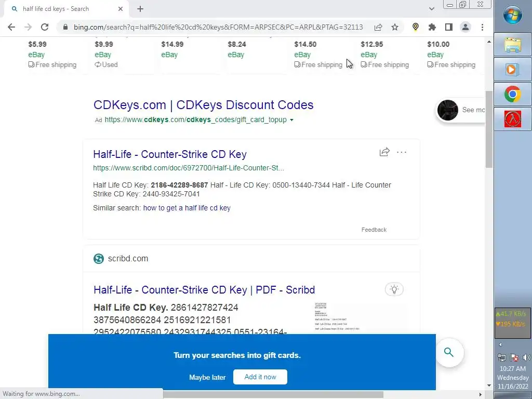Viewport: 532px width, 399px height.
Task: Open the tab search chevron
Action: 432,9
